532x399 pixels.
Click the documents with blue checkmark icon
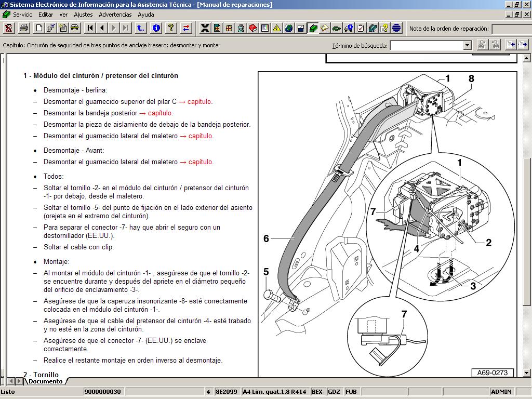(51, 28)
